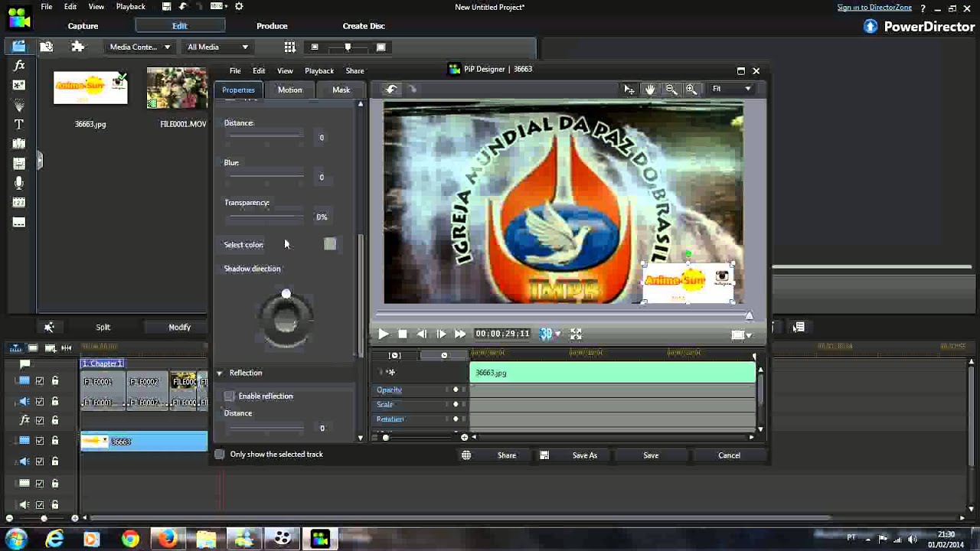Select the 36663.jpg thumbnail in library
This screenshot has width=980, height=551.
pos(90,89)
